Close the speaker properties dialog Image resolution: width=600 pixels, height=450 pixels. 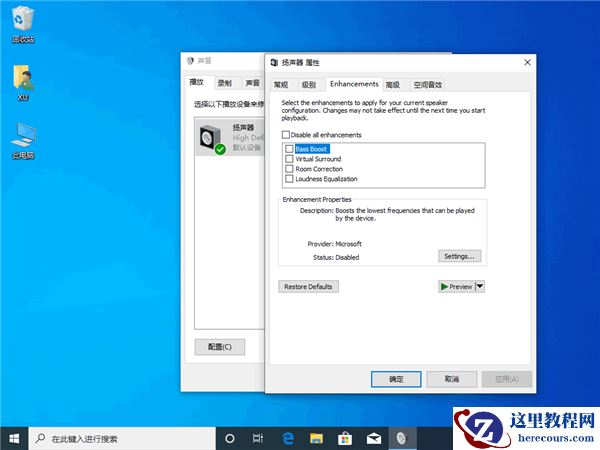527,62
